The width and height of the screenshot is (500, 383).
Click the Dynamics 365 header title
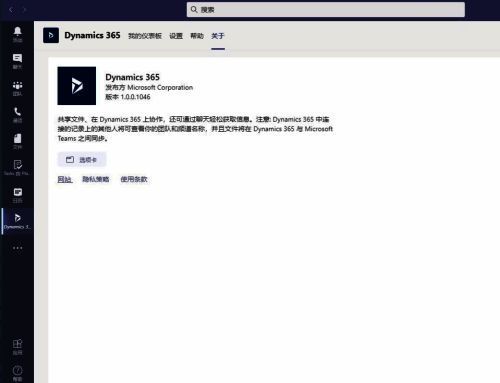(x=92, y=35)
